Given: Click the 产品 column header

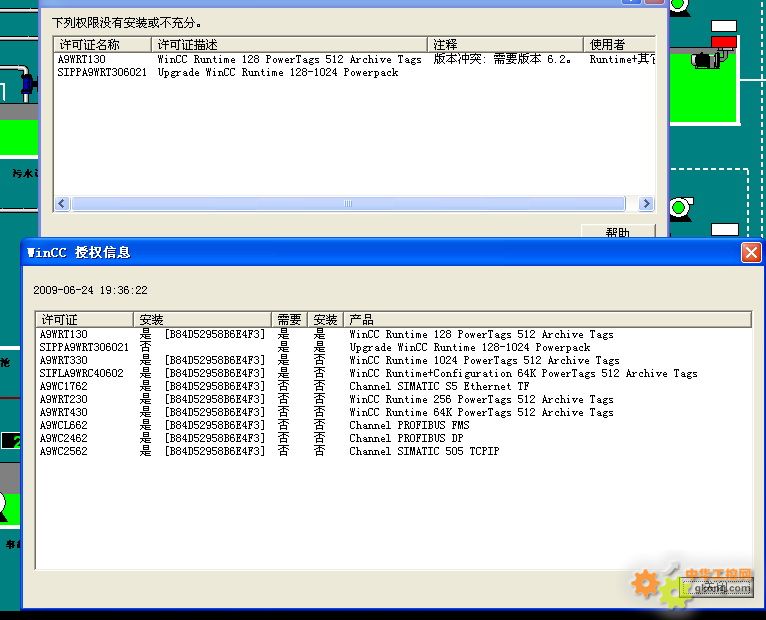Looking at the screenshot, I should 547,320.
